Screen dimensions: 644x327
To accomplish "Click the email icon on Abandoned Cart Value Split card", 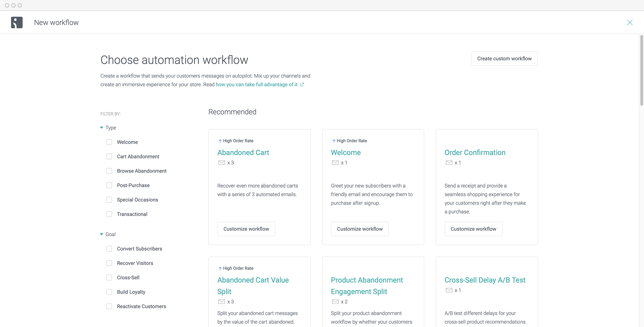I will 221,302.
